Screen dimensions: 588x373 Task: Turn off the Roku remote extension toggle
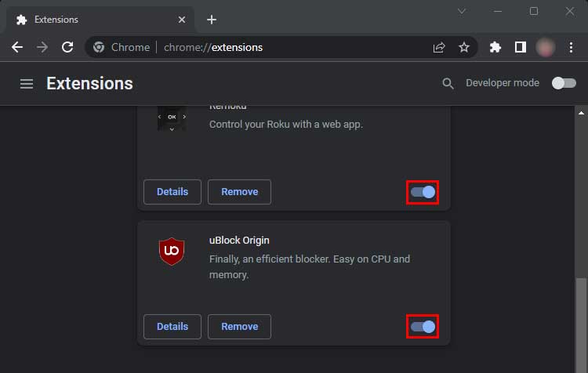(423, 192)
